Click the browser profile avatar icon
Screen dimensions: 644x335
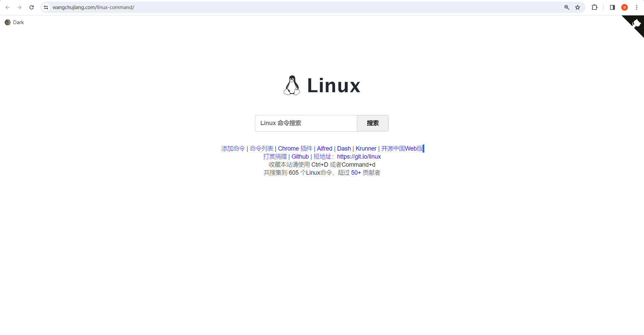(624, 7)
